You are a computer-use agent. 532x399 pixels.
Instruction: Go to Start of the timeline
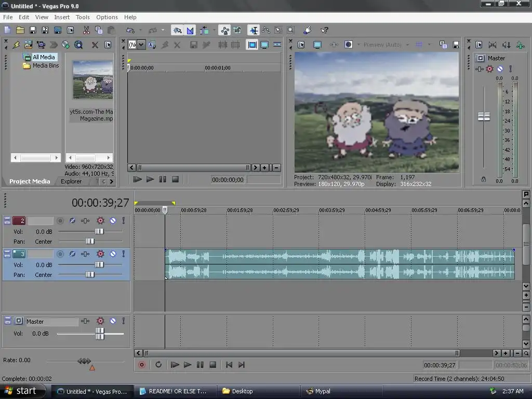[x=229, y=365]
